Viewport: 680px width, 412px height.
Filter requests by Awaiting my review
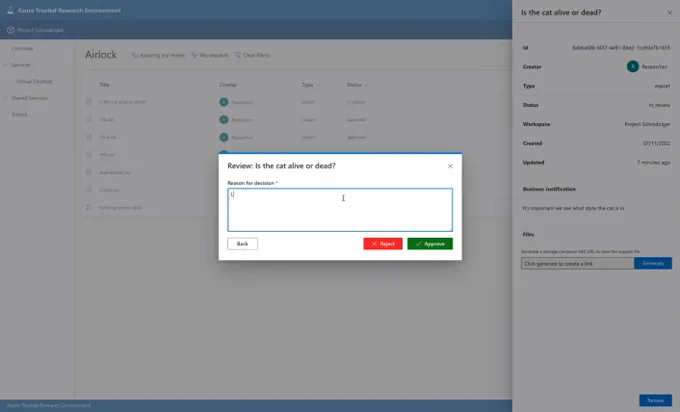pos(158,55)
